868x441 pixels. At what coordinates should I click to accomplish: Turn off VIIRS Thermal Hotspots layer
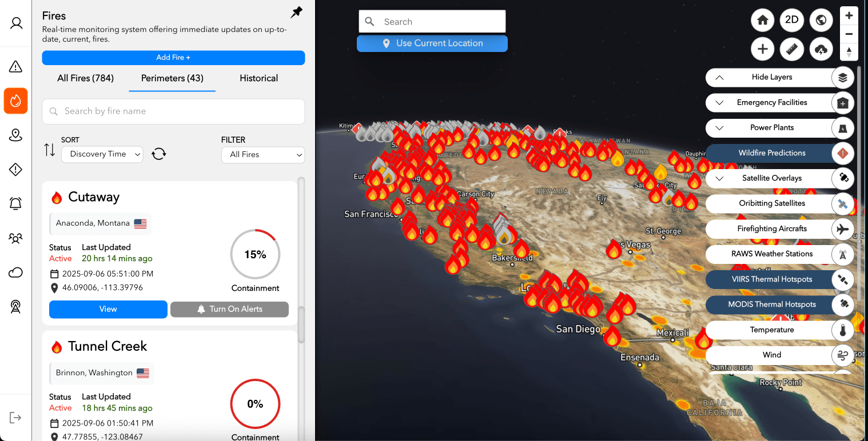point(779,279)
